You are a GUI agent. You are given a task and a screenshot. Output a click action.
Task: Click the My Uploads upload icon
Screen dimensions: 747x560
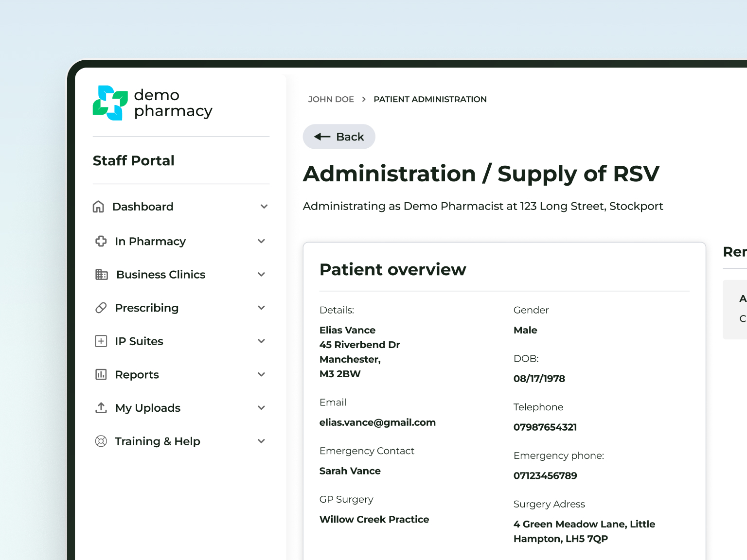[x=101, y=408]
